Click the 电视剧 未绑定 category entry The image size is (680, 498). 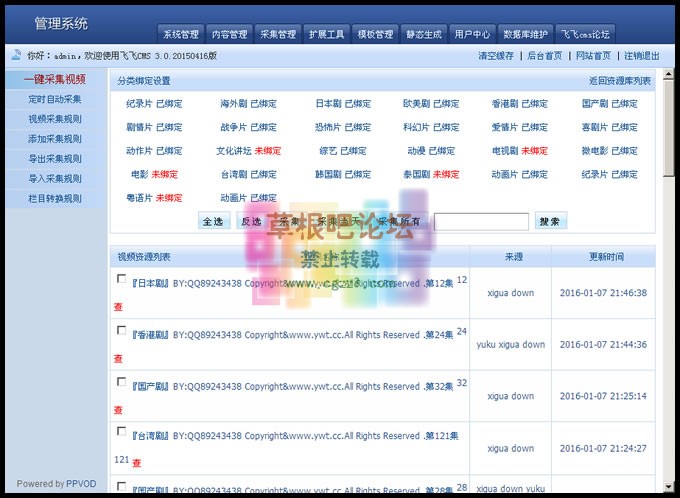[x=520, y=151]
